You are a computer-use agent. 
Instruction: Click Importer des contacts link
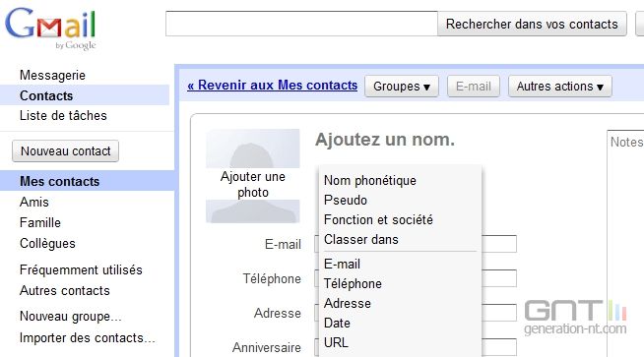point(87,337)
